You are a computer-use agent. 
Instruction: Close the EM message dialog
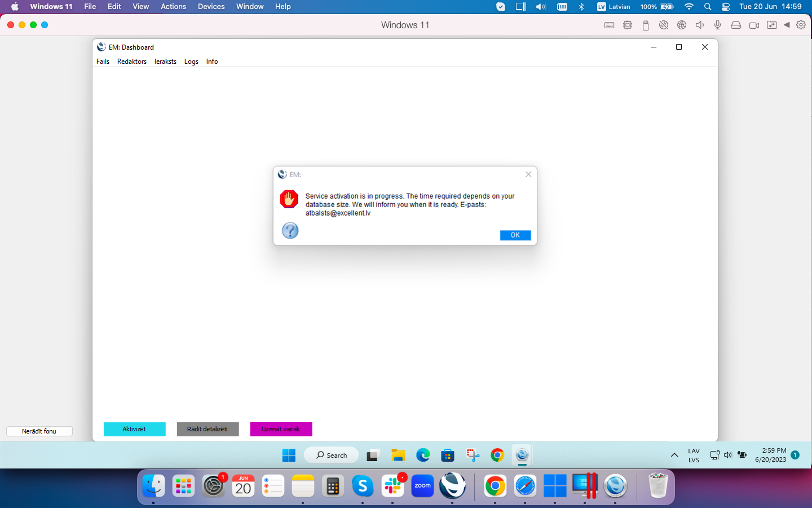[x=528, y=174]
